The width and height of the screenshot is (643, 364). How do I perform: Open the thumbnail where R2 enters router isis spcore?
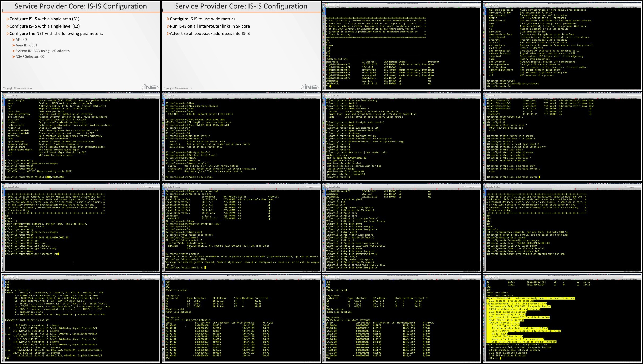[x=81, y=227]
